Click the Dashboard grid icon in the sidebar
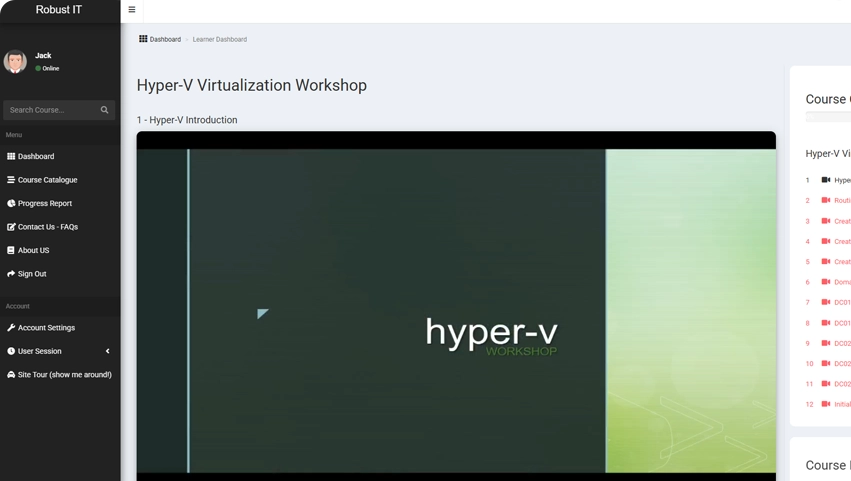This screenshot has height=481, width=851. [11, 156]
